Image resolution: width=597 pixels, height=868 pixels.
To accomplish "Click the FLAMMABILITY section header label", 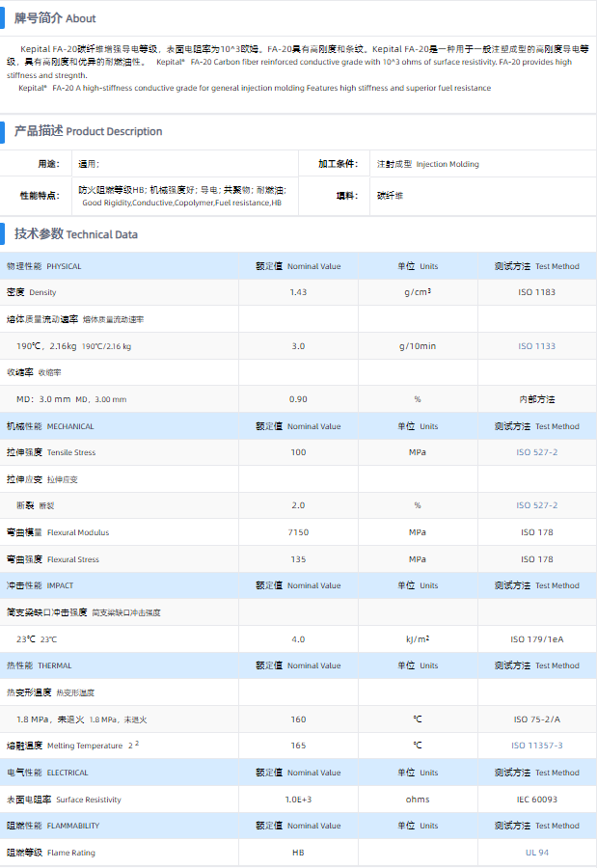I will [53, 826].
